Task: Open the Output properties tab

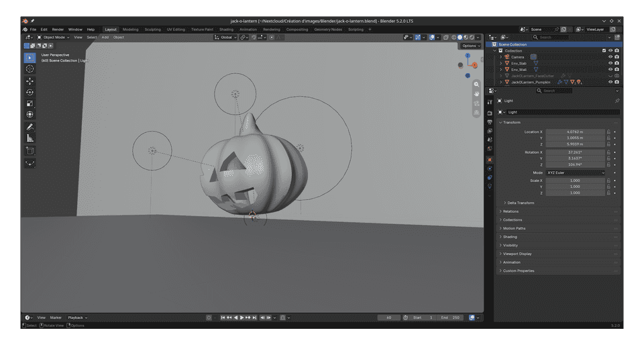Action: 490,122
